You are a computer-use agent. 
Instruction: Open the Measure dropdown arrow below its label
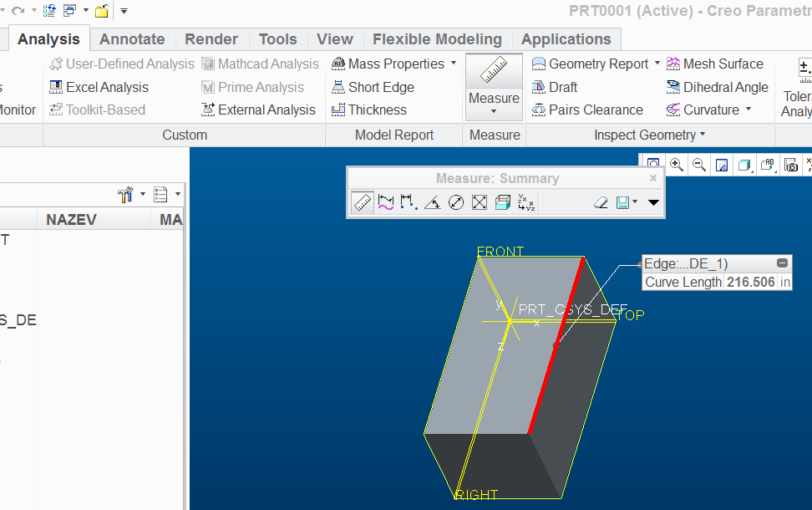click(x=494, y=111)
